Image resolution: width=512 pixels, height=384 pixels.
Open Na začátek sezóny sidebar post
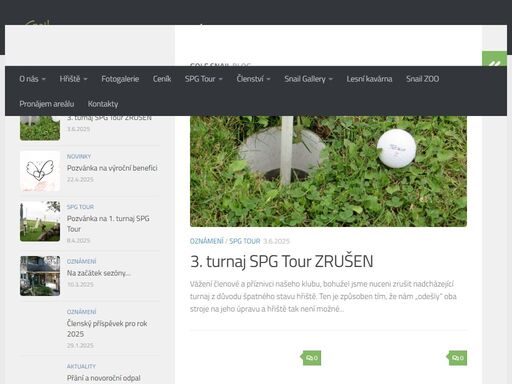[x=99, y=273]
